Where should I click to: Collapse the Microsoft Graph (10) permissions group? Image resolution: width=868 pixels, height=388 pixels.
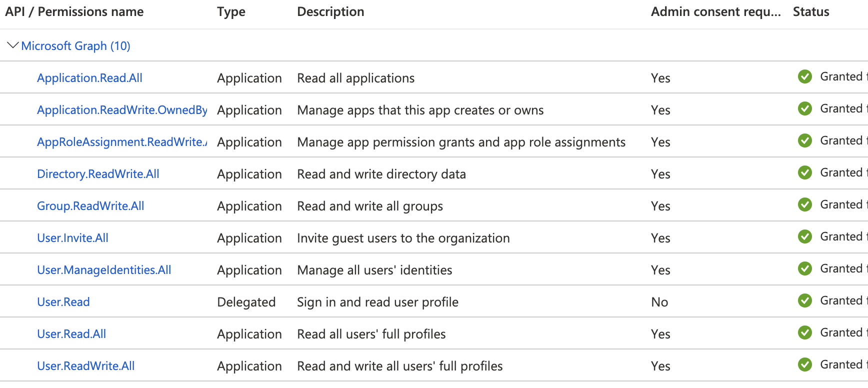[x=12, y=45]
